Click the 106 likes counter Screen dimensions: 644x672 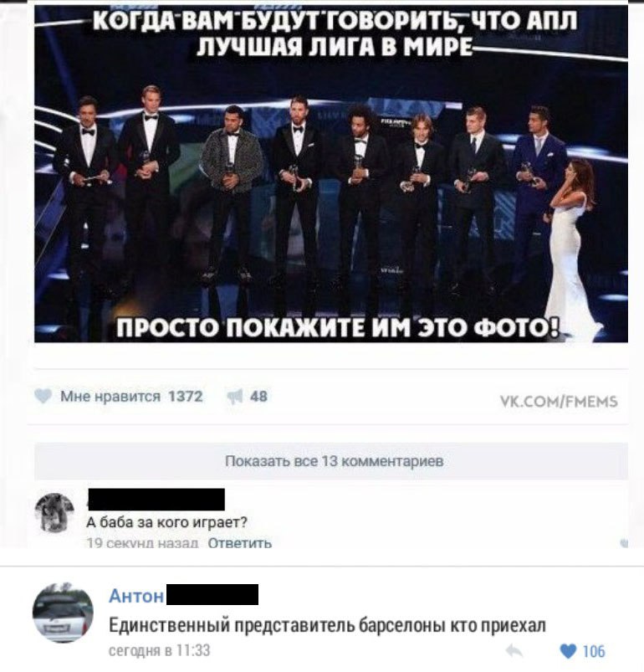pyautogui.click(x=594, y=651)
